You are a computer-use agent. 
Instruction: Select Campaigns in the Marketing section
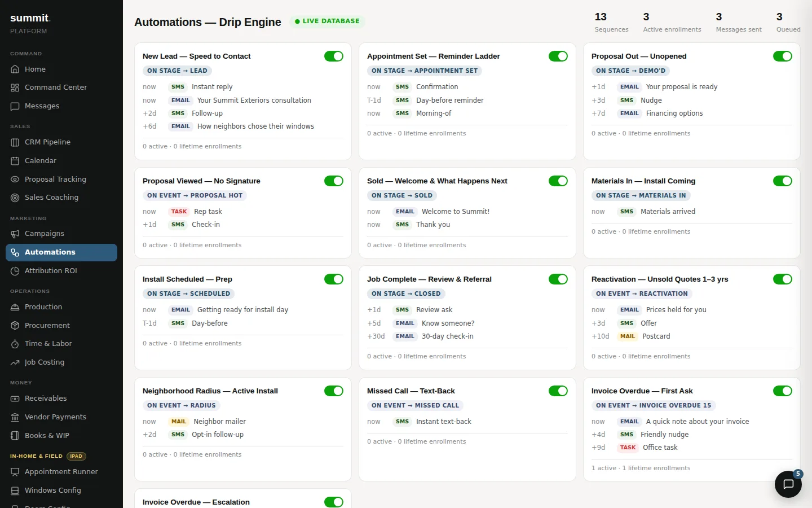[x=61, y=234]
